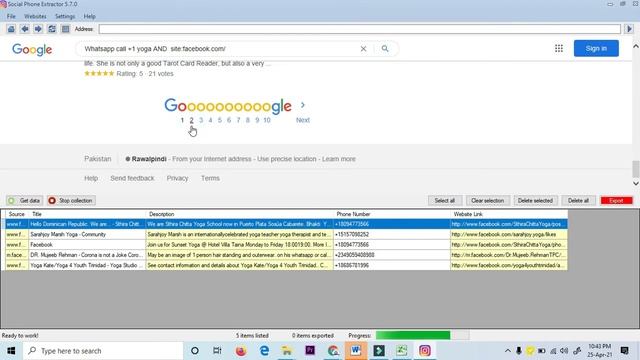Screen dimensions: 640x360
Task: Go to Google results page 3
Action: tap(201, 120)
